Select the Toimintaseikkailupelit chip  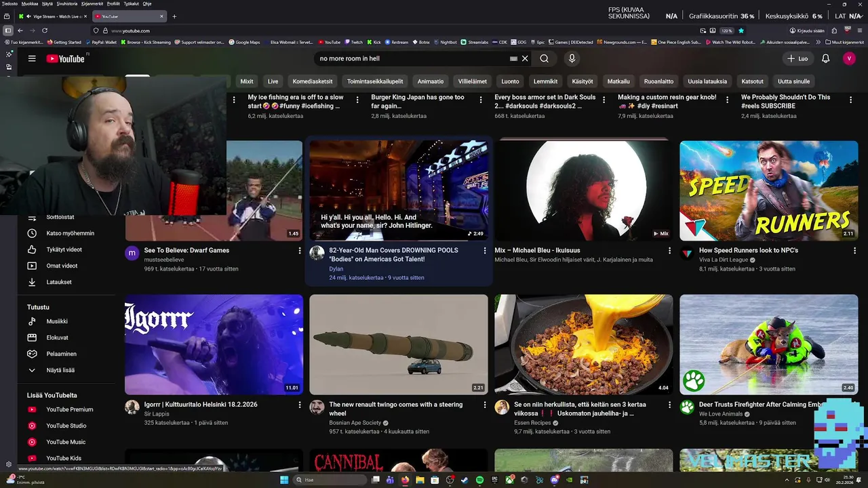375,81
